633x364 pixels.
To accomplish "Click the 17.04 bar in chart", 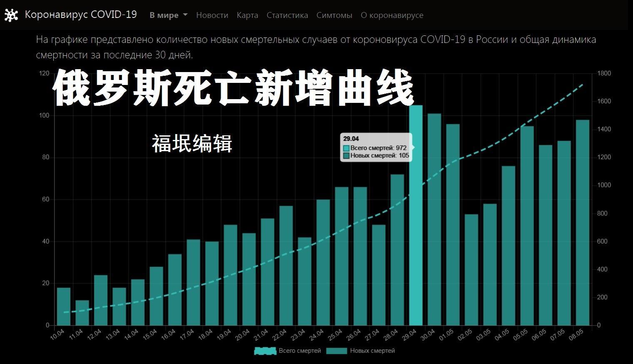I will tap(193, 282).
